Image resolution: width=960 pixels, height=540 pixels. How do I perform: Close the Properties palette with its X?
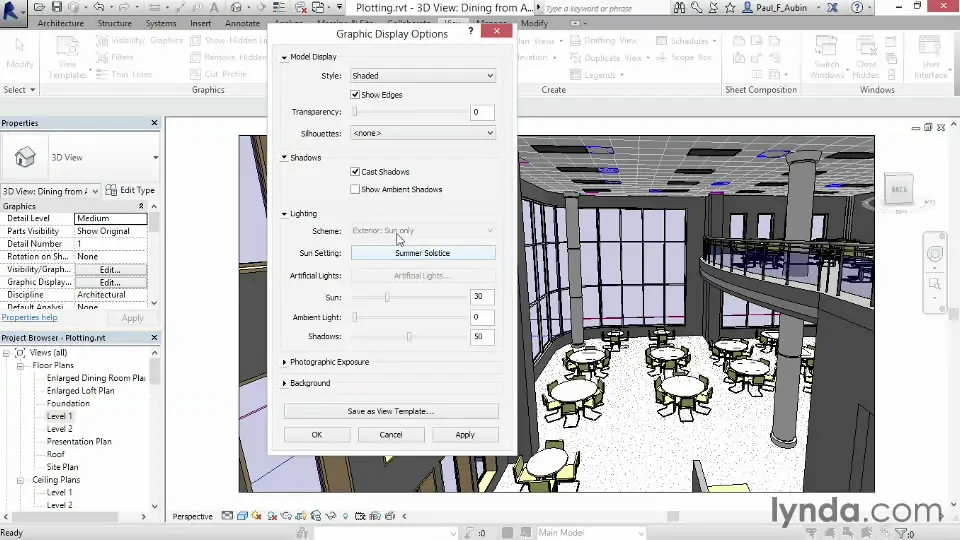tap(154, 123)
